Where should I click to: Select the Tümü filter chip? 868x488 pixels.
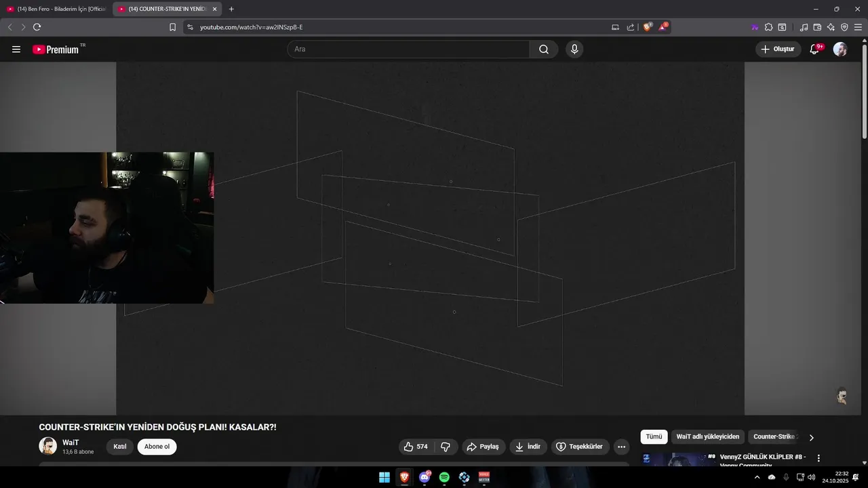(x=654, y=437)
